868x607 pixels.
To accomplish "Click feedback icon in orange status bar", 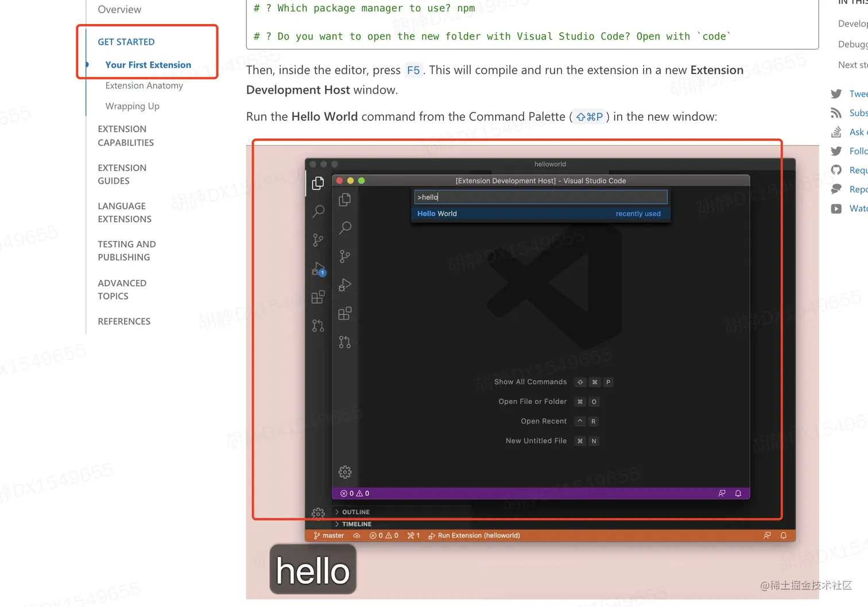I will click(x=768, y=535).
